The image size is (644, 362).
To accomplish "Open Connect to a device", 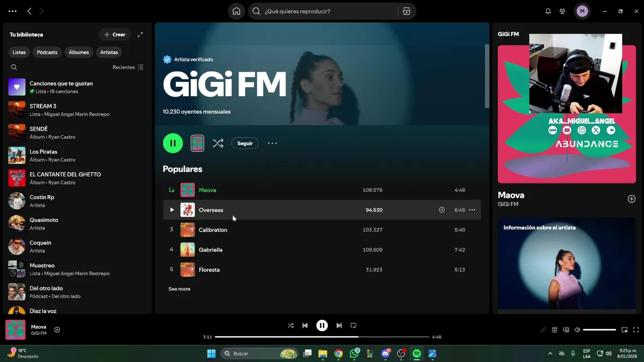I will click(566, 330).
